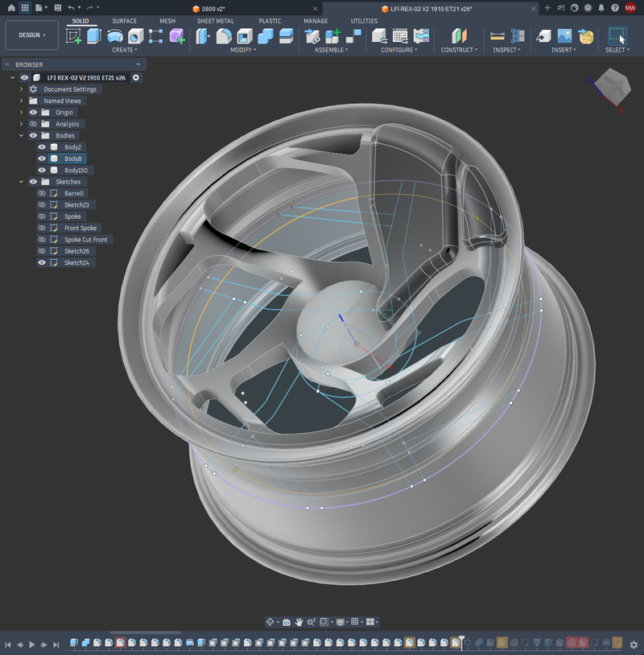Expand the Named Views node
The width and height of the screenshot is (644, 655).
coord(21,101)
